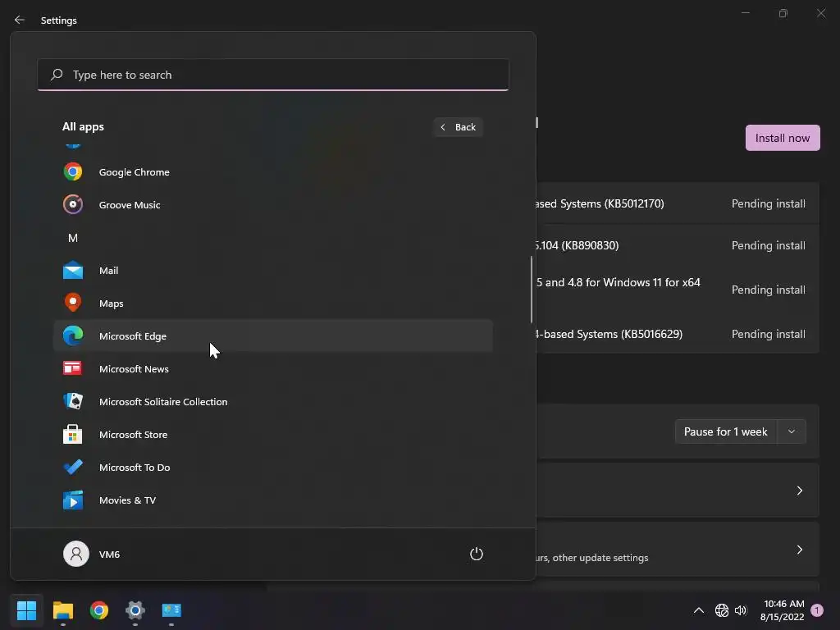840x630 pixels.
Task: Expand other update settings chevron
Action: coord(799,550)
